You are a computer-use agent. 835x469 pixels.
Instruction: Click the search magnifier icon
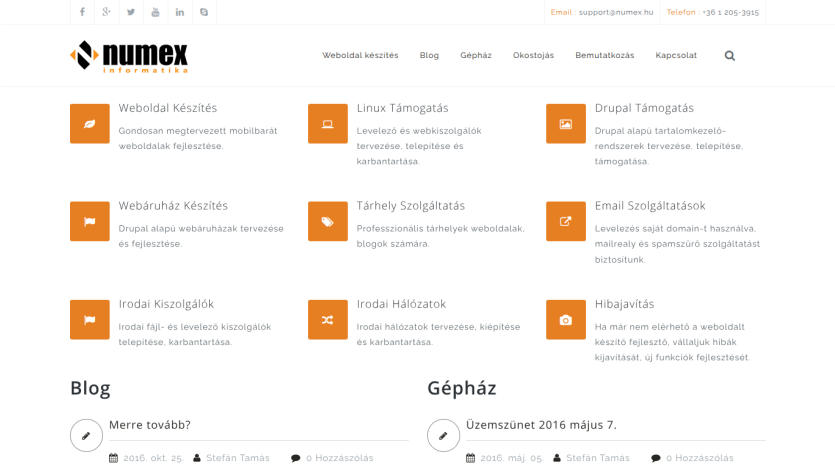730,55
